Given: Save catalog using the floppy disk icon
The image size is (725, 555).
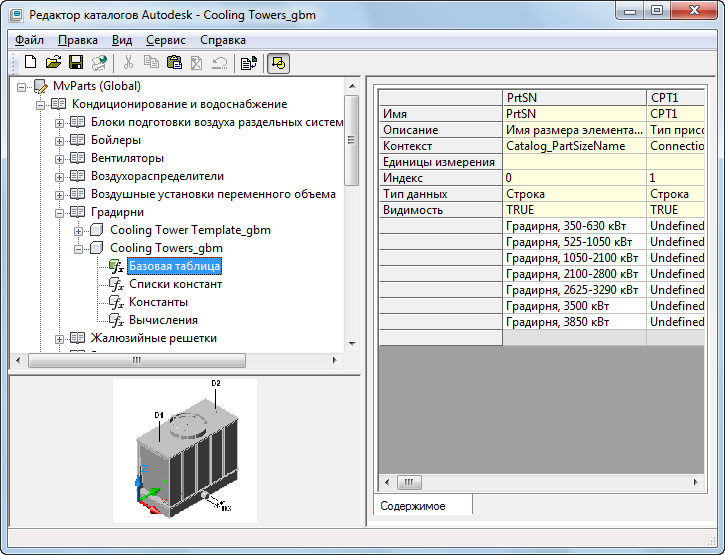Looking at the screenshot, I should [76, 62].
